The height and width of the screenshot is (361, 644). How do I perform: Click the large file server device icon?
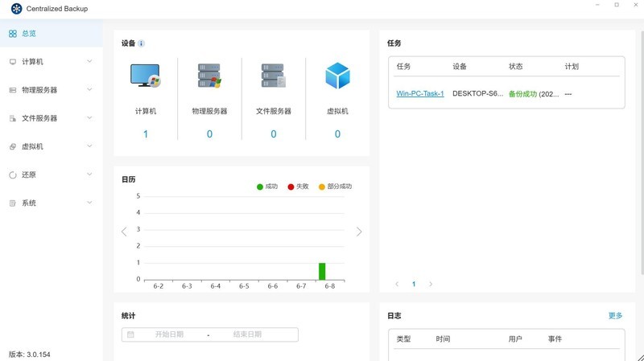point(274,76)
